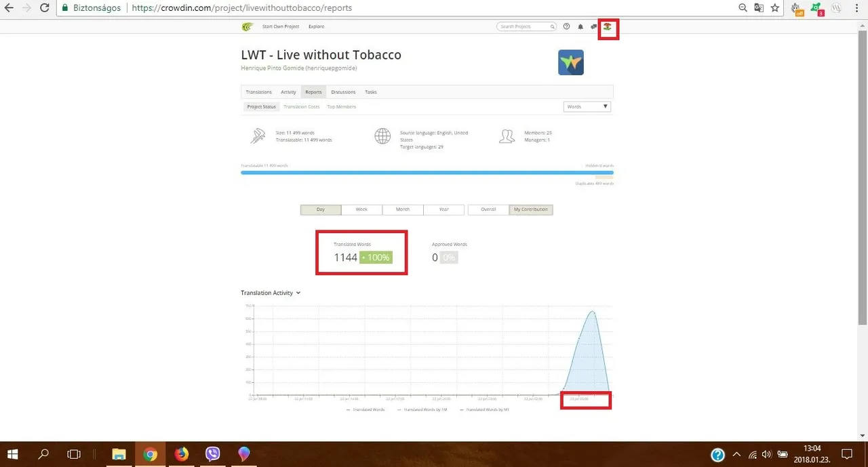Toggle Translated Words by MT legend series
Image resolution: width=868 pixels, height=467 pixels.
tap(485, 410)
